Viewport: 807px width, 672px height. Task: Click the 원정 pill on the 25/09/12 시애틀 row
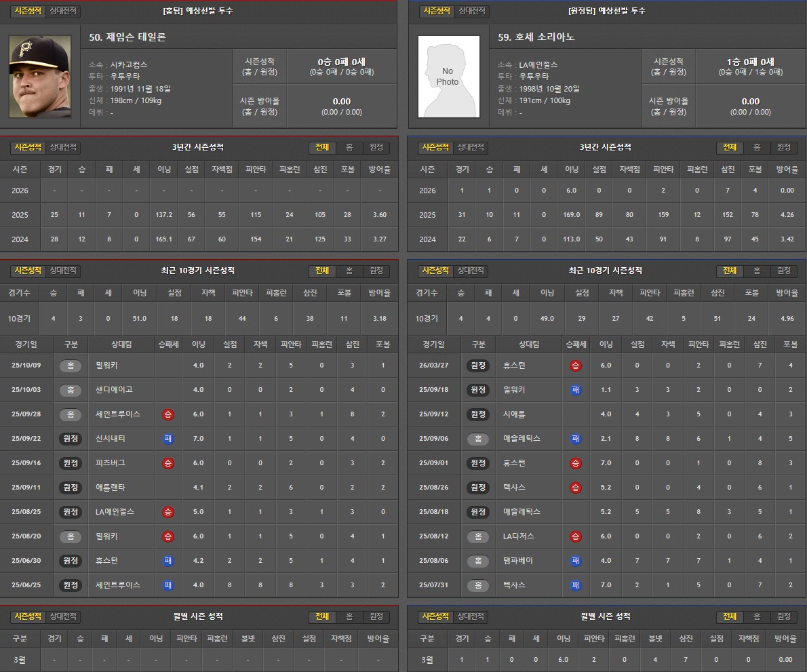(478, 414)
